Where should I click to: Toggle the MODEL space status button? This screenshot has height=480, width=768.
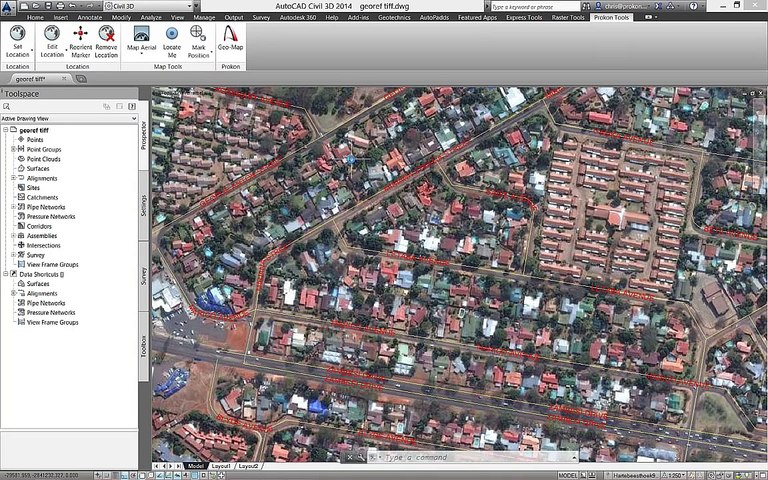pos(567,475)
